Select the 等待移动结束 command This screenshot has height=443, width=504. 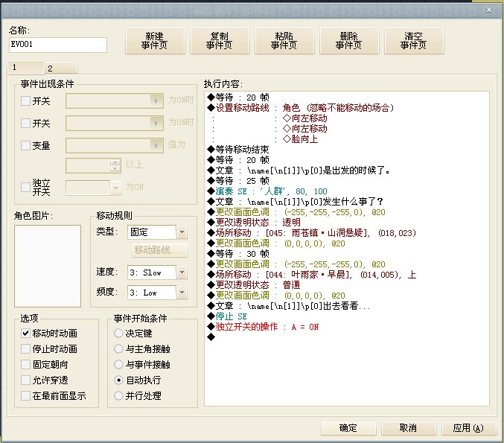[x=238, y=150]
